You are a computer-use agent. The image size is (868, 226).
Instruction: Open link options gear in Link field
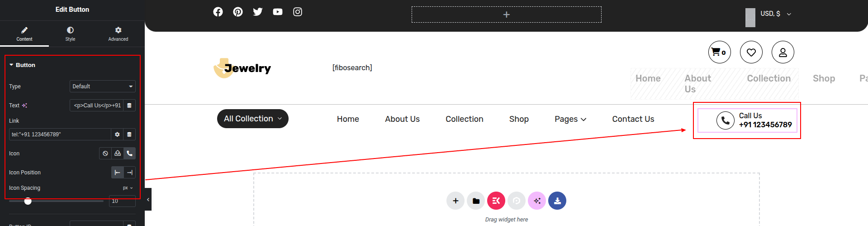click(117, 135)
